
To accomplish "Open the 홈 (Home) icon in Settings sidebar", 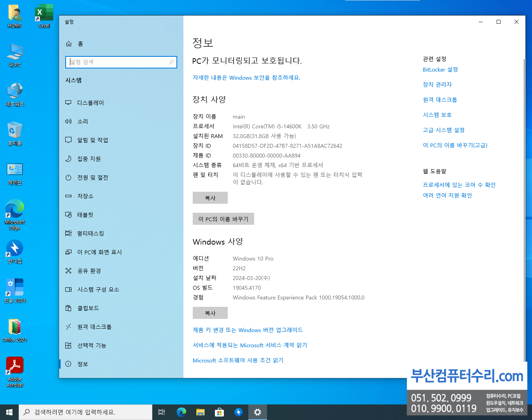I will 69,44.
